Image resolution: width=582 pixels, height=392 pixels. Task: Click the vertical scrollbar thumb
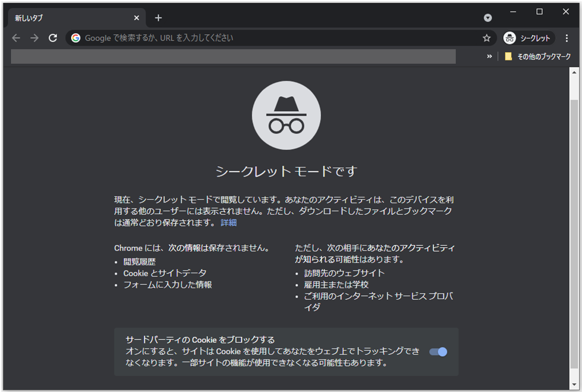tap(574, 234)
